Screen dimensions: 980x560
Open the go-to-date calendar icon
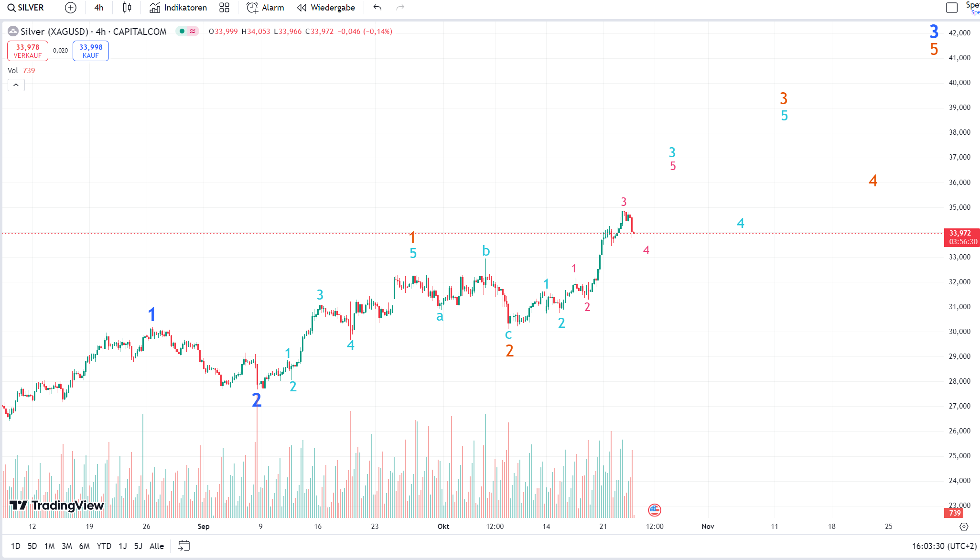pyautogui.click(x=184, y=546)
